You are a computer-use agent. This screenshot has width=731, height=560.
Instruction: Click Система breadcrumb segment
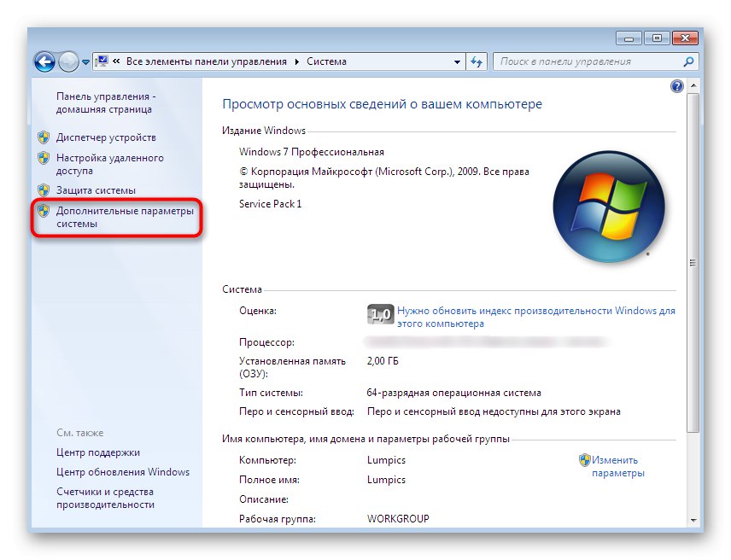[x=326, y=61]
